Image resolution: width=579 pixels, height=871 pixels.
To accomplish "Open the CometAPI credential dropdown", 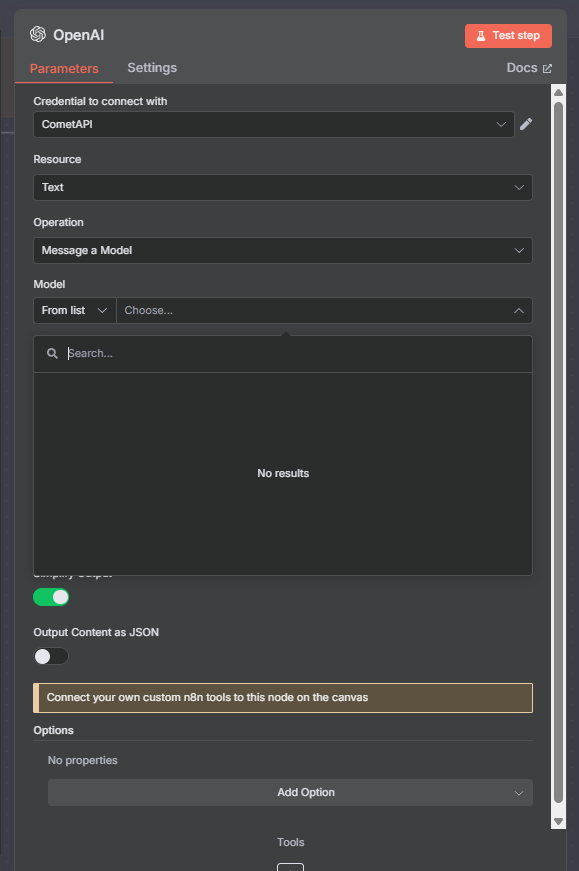I will [x=274, y=124].
